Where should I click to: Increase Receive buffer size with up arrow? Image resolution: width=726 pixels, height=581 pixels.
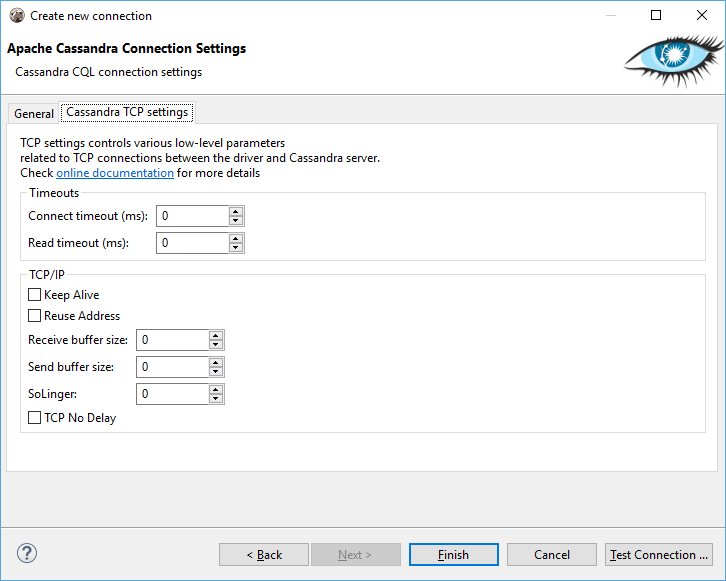(x=216, y=336)
